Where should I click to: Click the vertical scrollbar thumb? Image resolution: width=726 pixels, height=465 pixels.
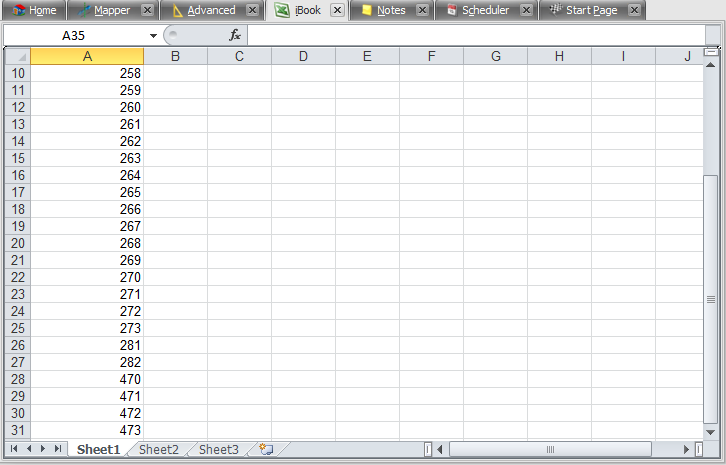(x=711, y=298)
